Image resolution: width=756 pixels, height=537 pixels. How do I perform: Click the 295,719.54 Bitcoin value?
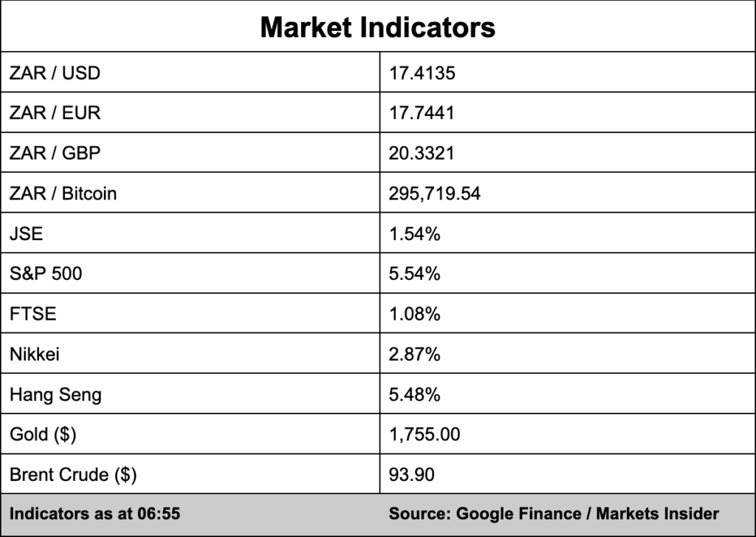[x=434, y=194]
